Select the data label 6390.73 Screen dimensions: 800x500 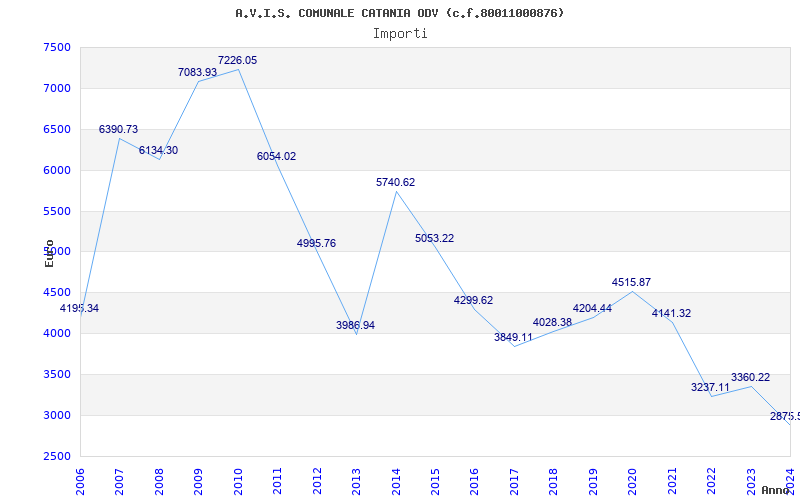click(118, 130)
